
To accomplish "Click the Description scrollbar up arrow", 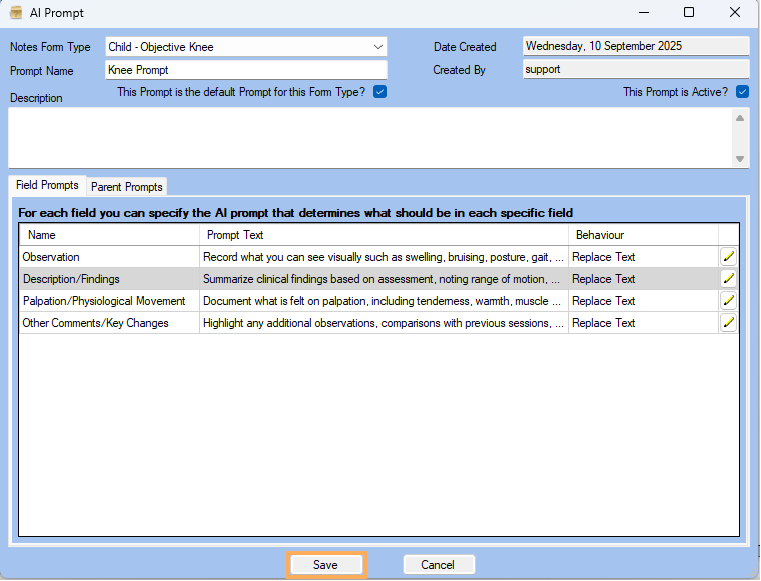I will click(740, 118).
